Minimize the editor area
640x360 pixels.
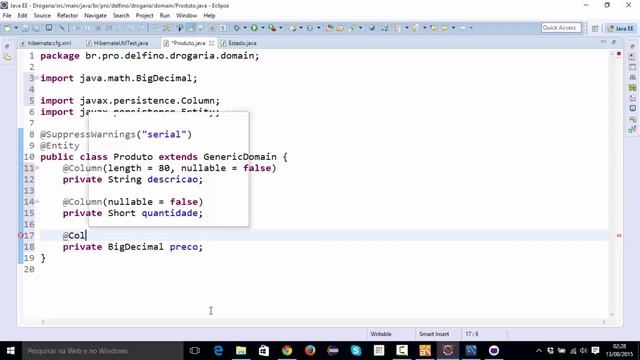pyautogui.click(x=603, y=42)
